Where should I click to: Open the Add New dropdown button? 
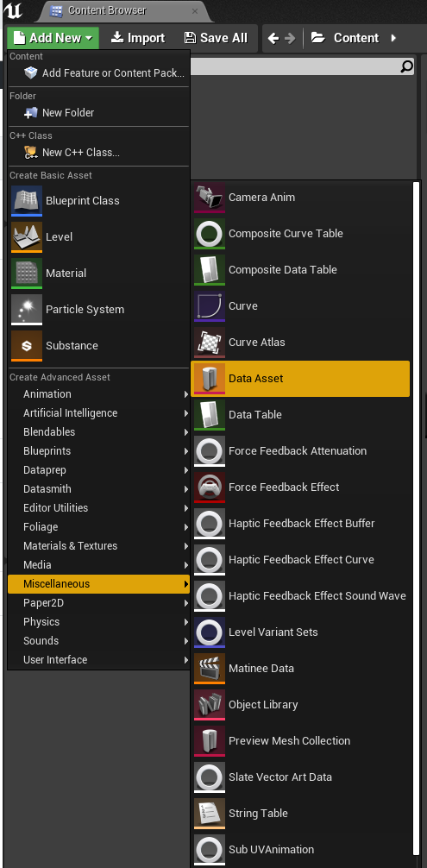(x=53, y=38)
